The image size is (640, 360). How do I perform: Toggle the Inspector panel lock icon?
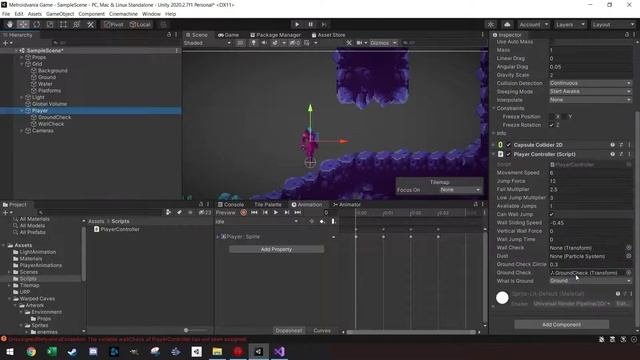[x=627, y=35]
